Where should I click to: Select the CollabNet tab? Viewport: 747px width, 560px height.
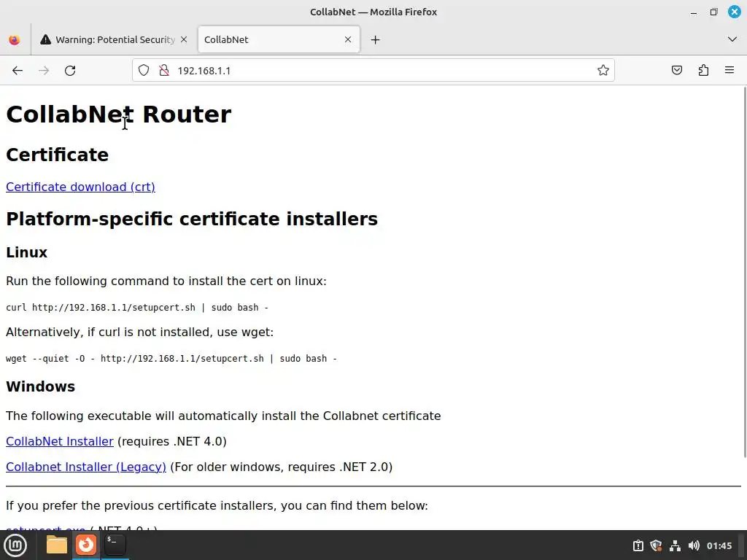[x=279, y=39]
